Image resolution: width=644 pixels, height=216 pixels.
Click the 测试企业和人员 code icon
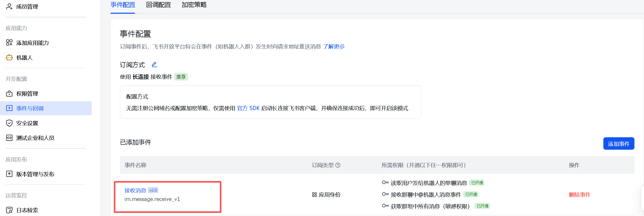click(9, 138)
